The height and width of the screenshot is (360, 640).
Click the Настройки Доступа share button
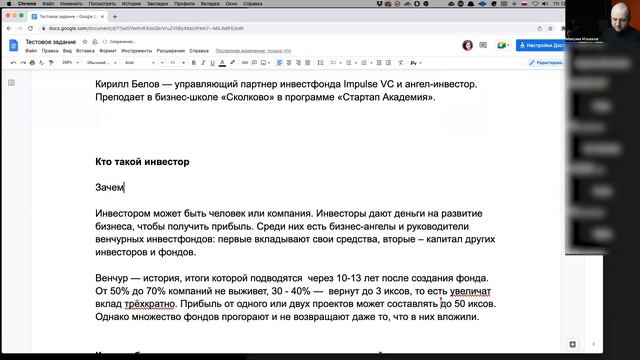point(540,45)
